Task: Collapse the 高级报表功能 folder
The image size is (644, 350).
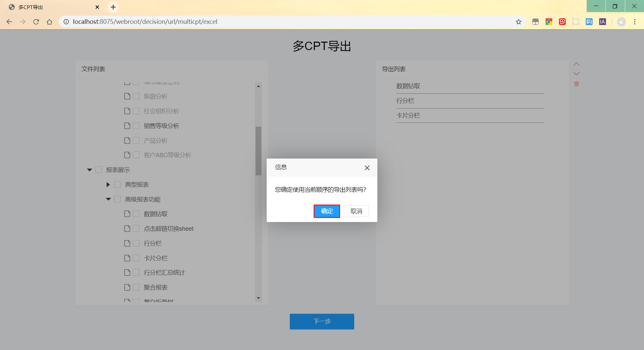Action: 108,199
